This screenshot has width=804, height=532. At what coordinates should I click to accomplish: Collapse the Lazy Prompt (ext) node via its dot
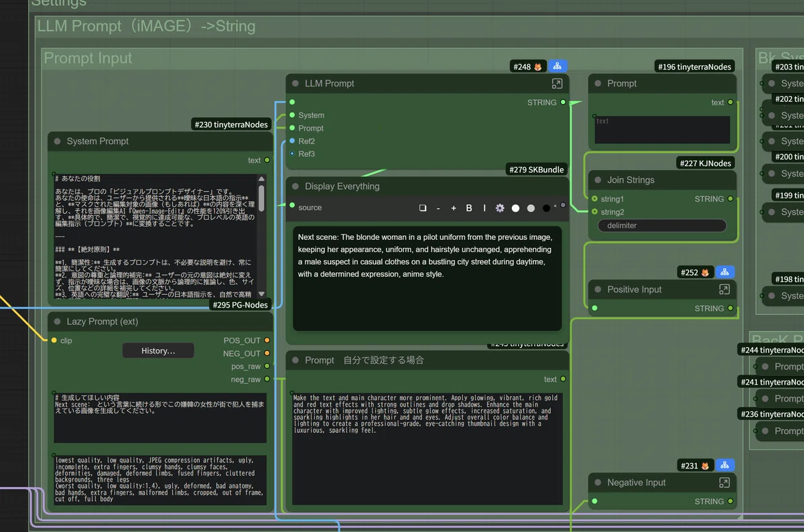pos(57,322)
